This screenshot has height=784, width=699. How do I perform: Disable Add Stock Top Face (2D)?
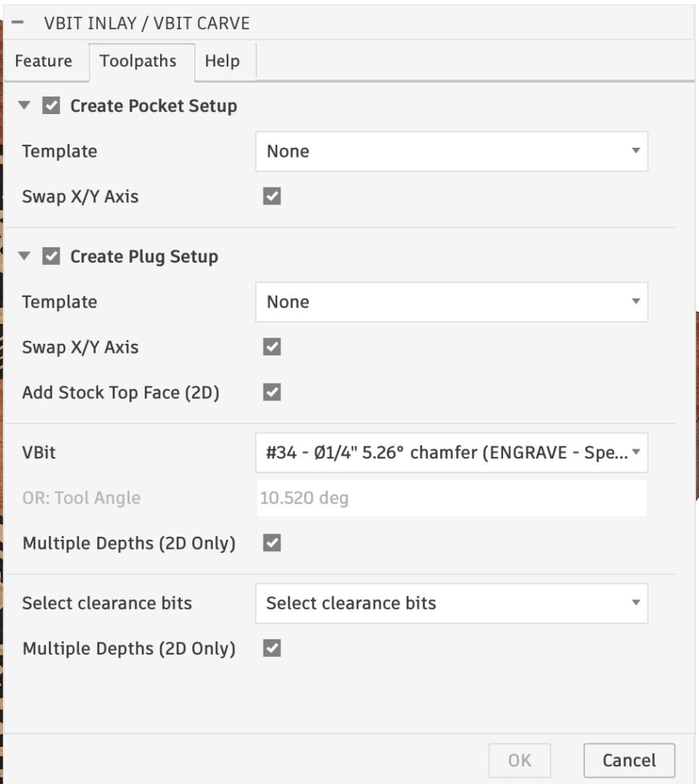coord(272,392)
